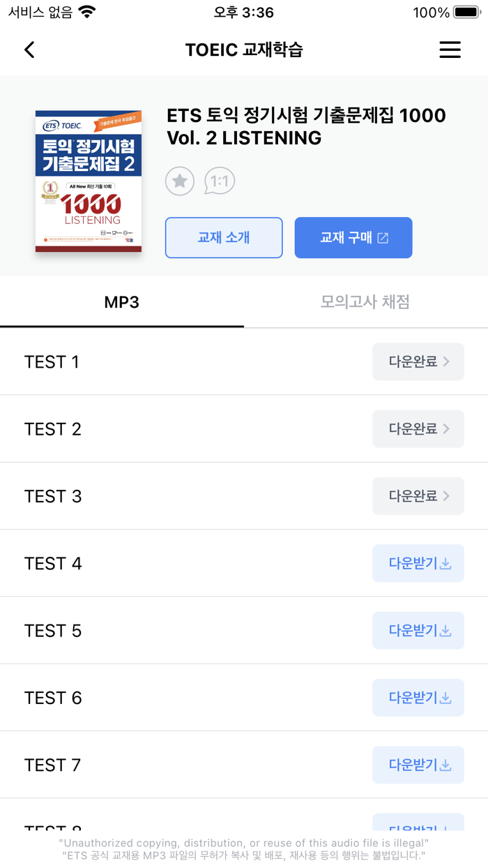Open the hamburger navigation menu
Viewport: 488px width, 868px height.
pos(450,50)
